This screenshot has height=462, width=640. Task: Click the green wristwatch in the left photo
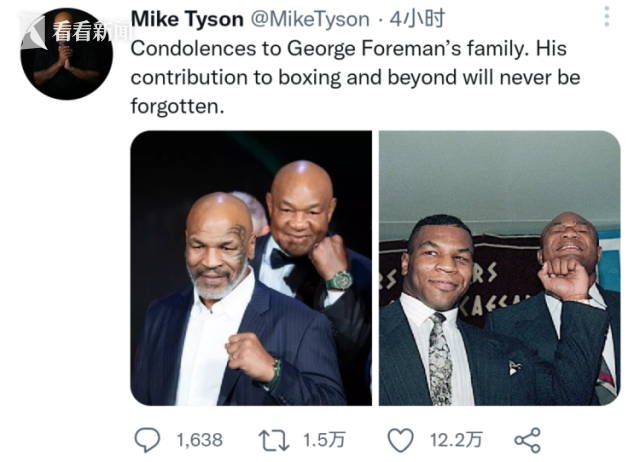tap(339, 280)
